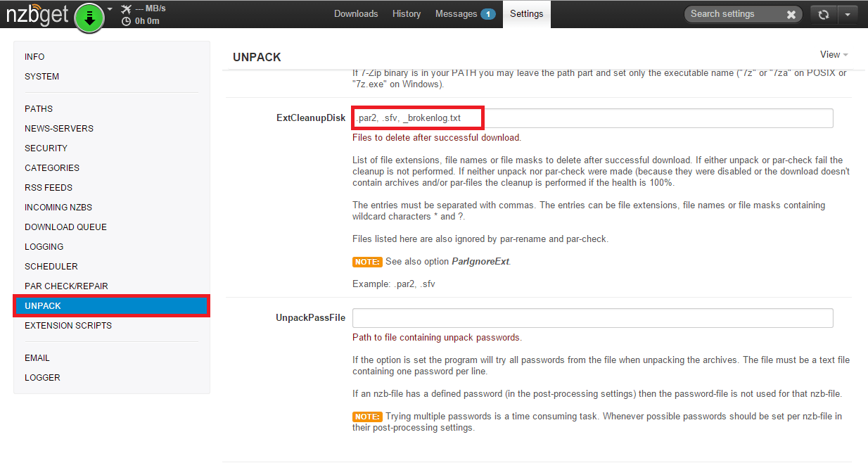Viewport: 868px width, 463px height.
Task: Expand the View dropdown menu
Action: click(x=834, y=54)
